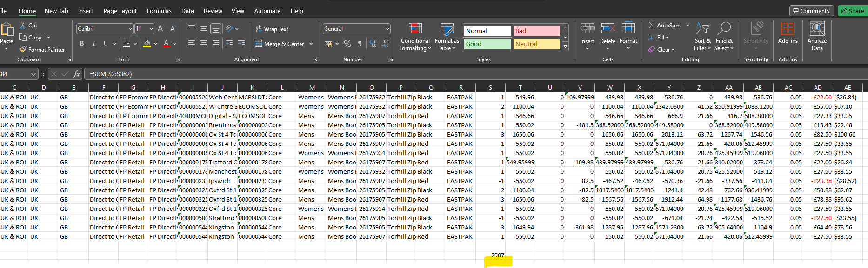This screenshot has width=868, height=268.
Task: Select column S header
Action: [x=490, y=87]
